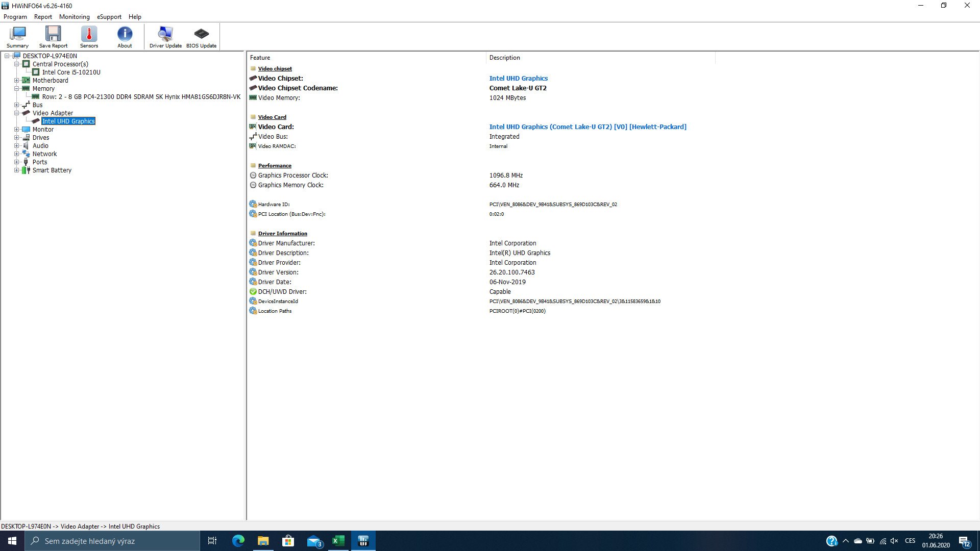Select the Driver Date value 06-Nov-2019
The image size is (980, 551).
point(507,282)
